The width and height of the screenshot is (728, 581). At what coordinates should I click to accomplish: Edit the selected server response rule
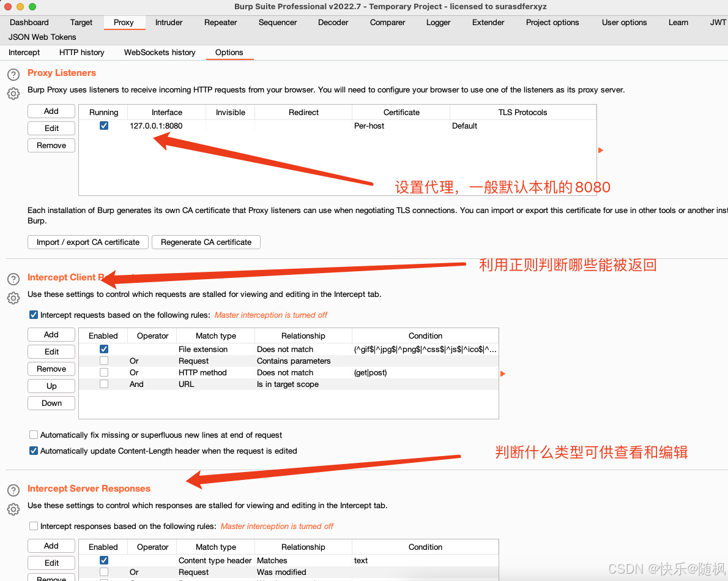pyautogui.click(x=51, y=563)
